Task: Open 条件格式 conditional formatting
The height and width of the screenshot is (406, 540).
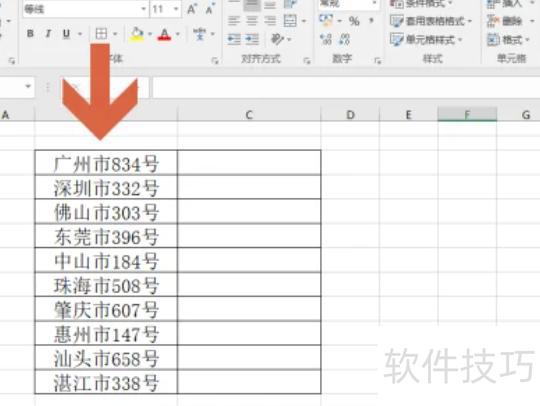Action: click(421, 4)
